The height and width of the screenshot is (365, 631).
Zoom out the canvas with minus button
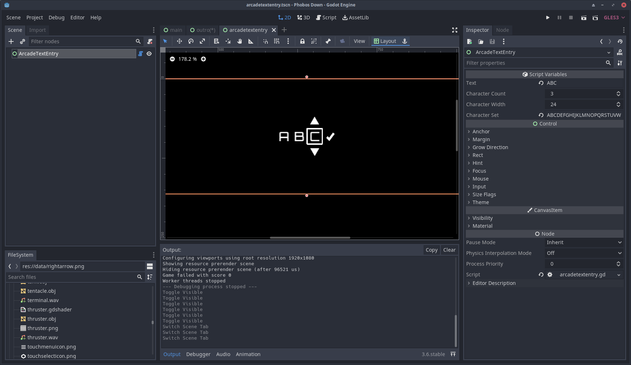click(x=172, y=59)
